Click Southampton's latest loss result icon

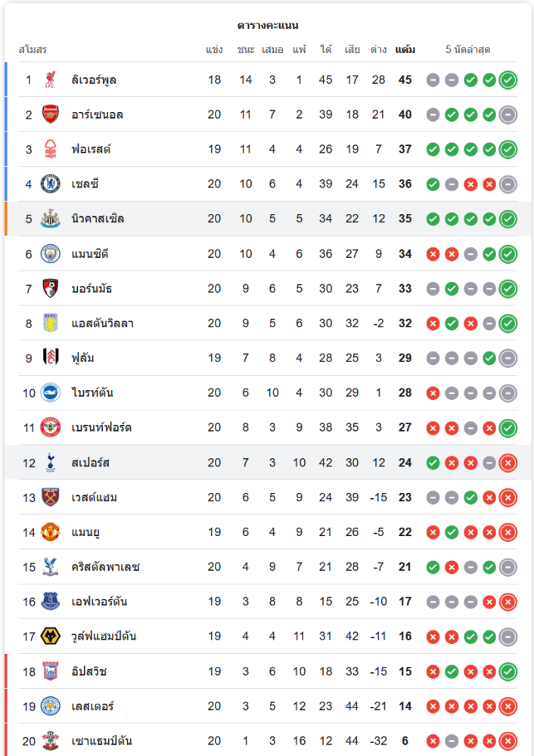pyautogui.click(x=508, y=741)
